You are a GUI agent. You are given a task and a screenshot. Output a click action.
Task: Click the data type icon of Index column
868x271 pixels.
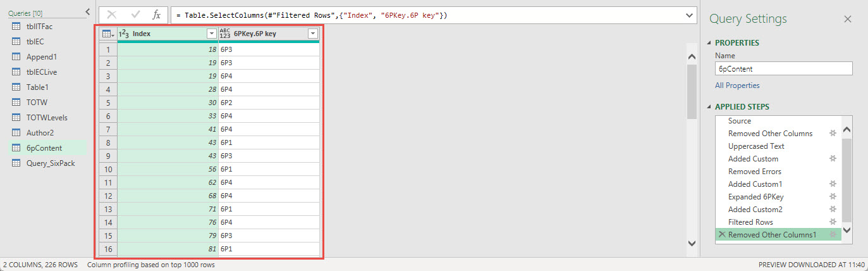[x=124, y=34]
